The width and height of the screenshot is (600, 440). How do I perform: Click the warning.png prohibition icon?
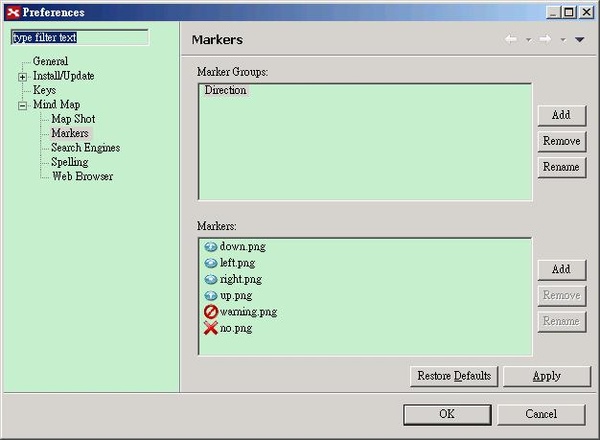tap(210, 312)
